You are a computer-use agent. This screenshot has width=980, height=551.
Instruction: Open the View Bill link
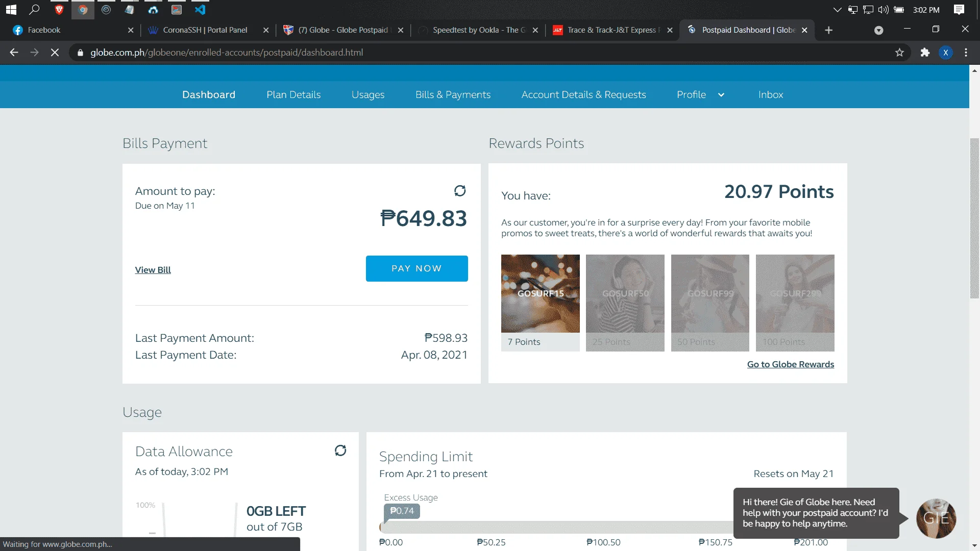point(153,270)
